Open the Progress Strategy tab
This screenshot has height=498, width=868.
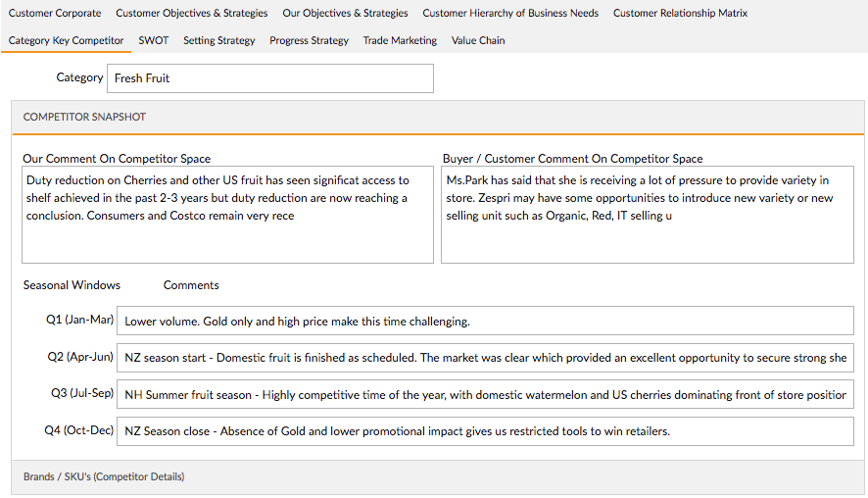point(309,40)
